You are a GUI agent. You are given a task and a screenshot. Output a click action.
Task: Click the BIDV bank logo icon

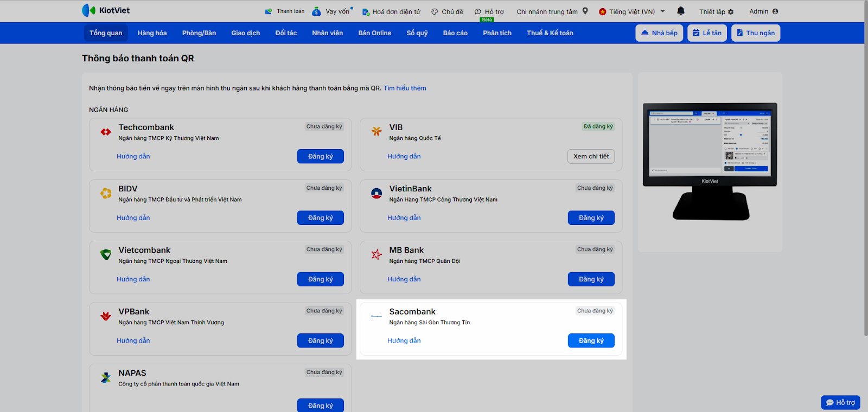[x=106, y=193]
